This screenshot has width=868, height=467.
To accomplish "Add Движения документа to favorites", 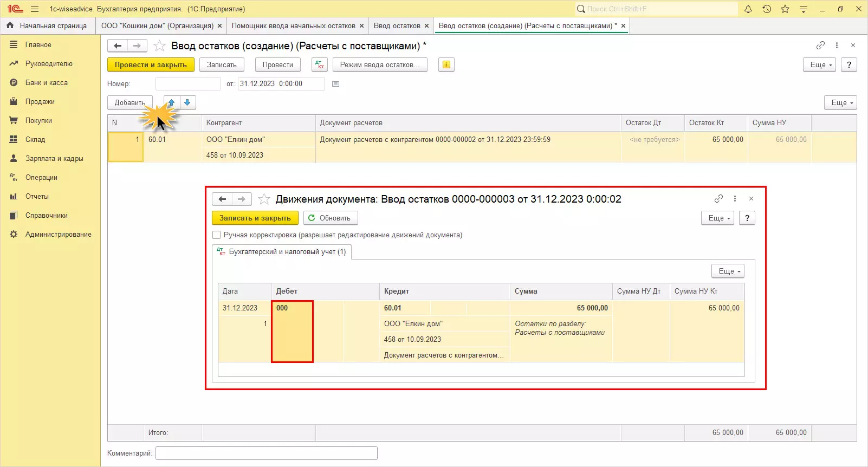I will click(264, 199).
